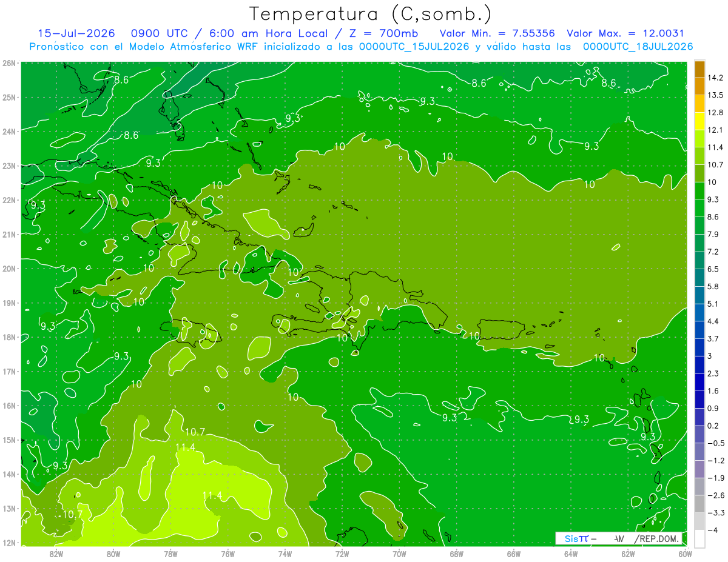Viewport: 728px width, 562px height.
Task: Pick the yellow swatch between 12.1 and 12.8
Action: [x=699, y=121]
